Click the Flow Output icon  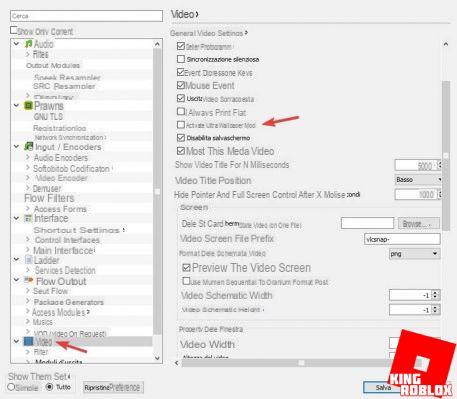click(29, 280)
